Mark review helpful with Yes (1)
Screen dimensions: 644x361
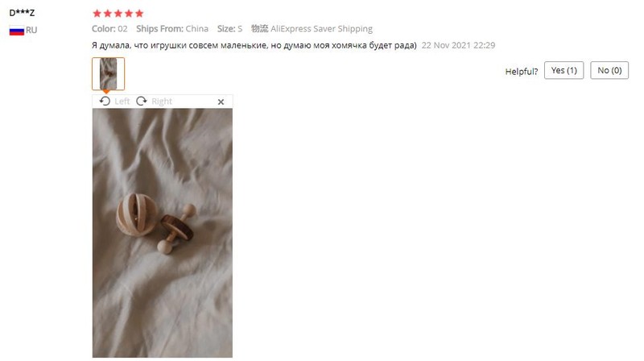564,70
